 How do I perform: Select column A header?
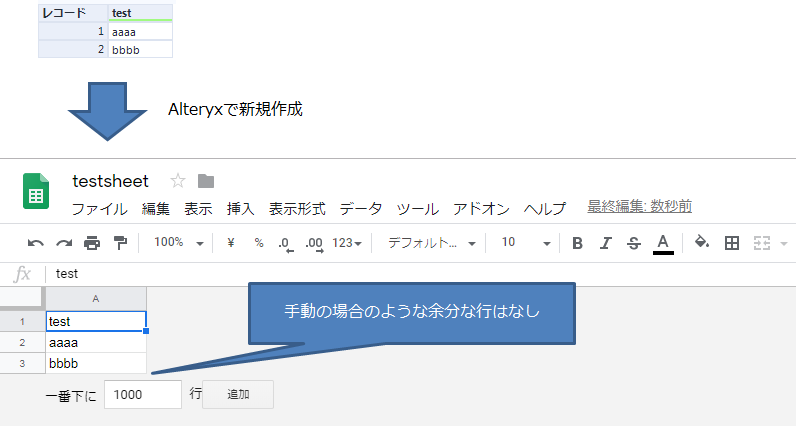pos(96,299)
